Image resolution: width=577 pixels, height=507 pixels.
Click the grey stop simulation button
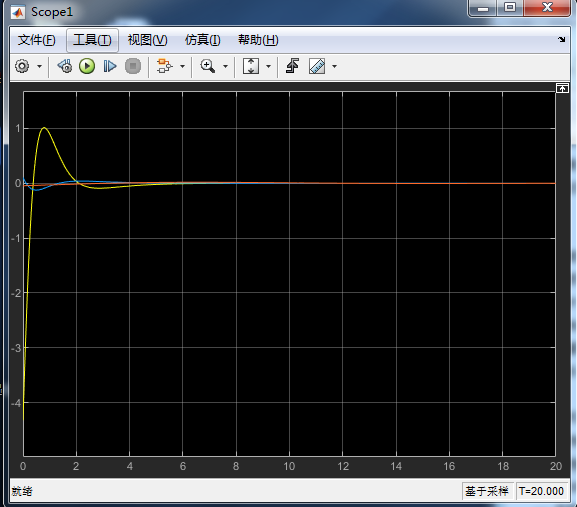[133, 67]
